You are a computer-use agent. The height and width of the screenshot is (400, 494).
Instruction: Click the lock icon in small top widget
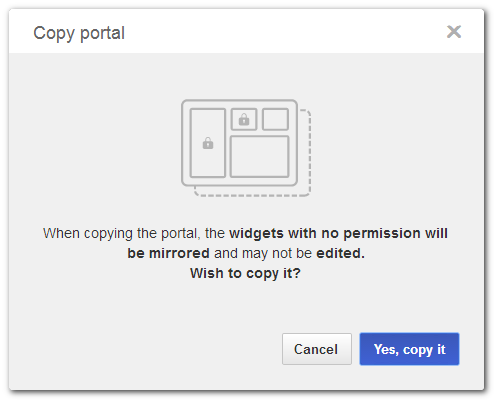tap(244, 119)
